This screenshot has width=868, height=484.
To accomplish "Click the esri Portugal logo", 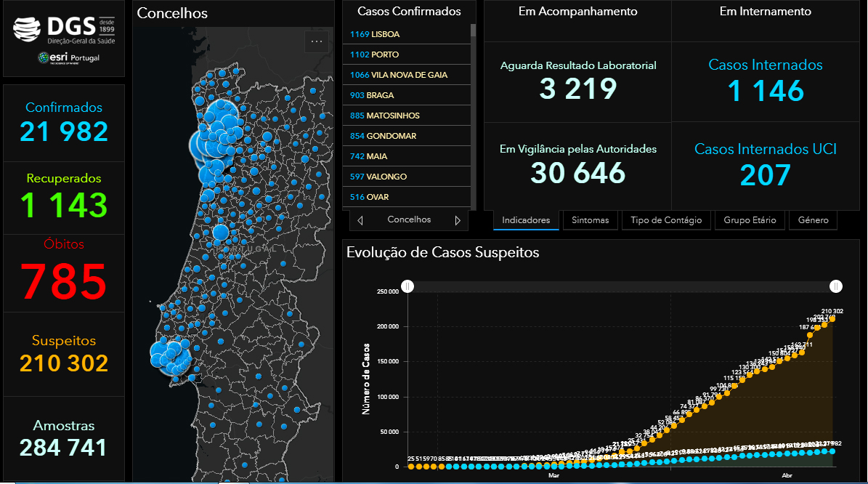I will point(69,58).
